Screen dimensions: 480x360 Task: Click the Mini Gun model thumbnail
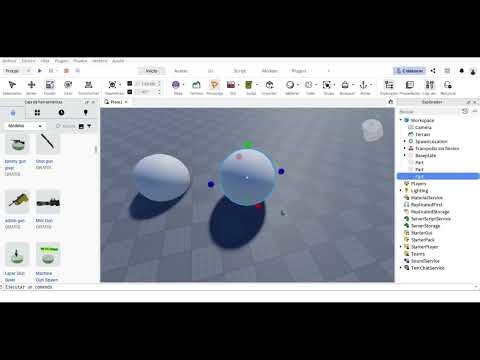(48, 202)
